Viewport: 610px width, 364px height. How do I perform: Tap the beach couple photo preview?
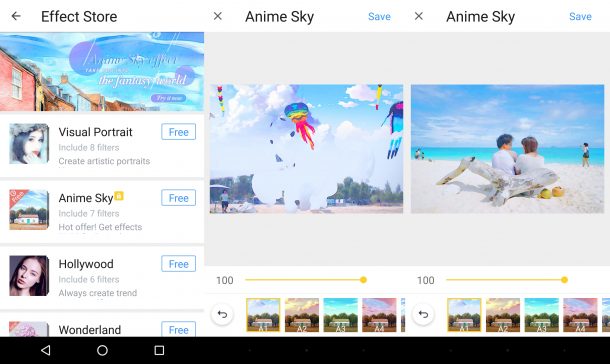[508, 149]
